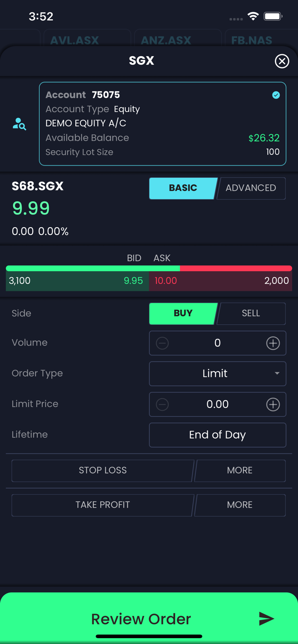The width and height of the screenshot is (298, 644).
Task: Expand MORE options beside Take Profit
Action: (x=240, y=505)
